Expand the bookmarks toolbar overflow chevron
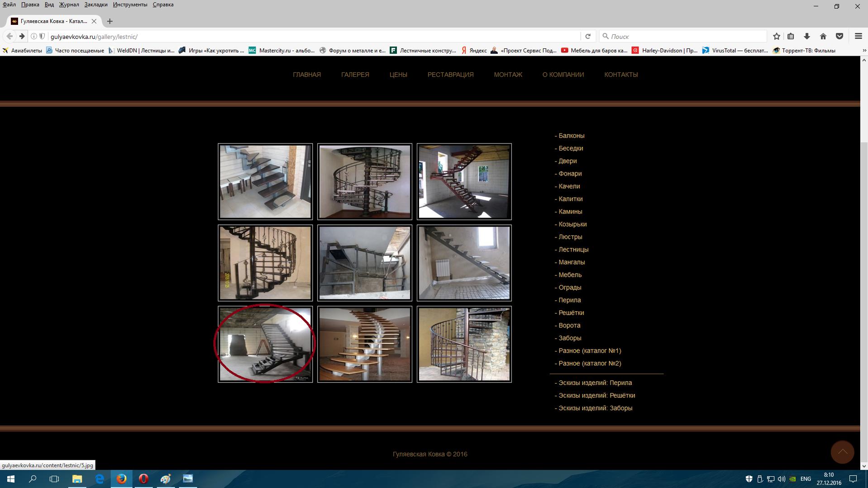The image size is (868, 488). tap(864, 51)
